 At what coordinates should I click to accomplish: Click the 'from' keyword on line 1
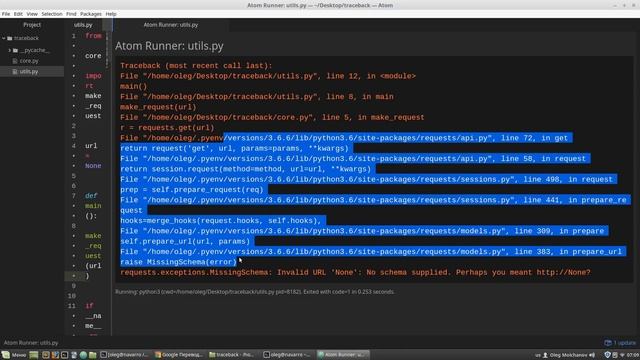pos(93,36)
